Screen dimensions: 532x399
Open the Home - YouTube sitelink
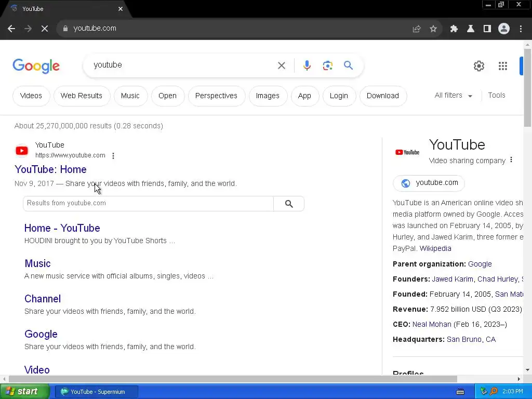(62, 228)
